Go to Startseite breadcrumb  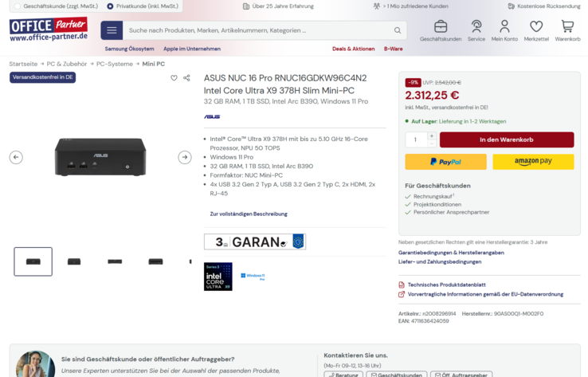pos(23,64)
